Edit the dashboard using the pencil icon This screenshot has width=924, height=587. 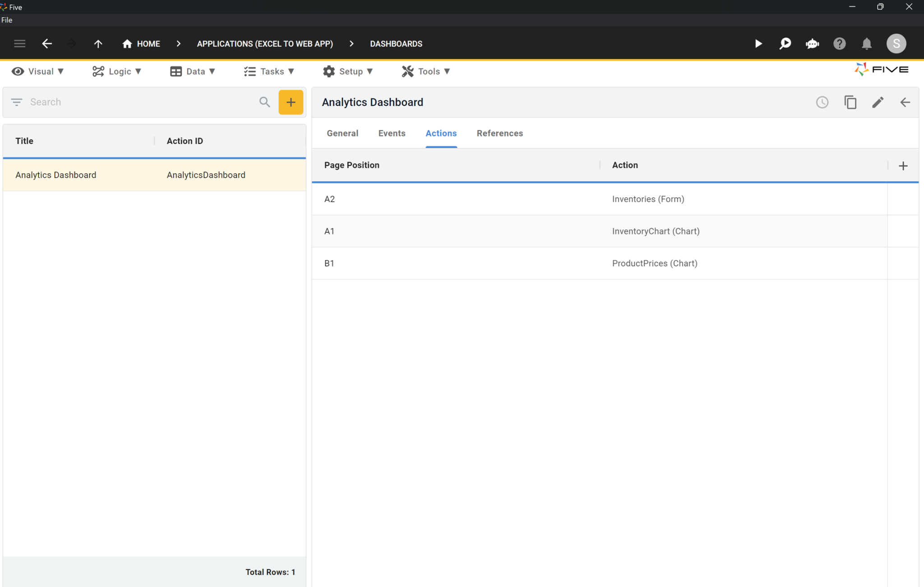[x=877, y=102]
